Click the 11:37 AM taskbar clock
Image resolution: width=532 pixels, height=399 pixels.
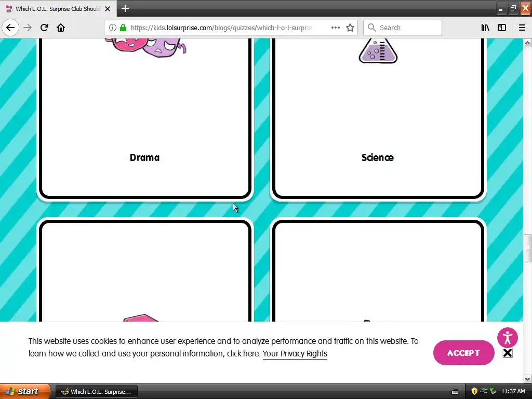coord(513,392)
